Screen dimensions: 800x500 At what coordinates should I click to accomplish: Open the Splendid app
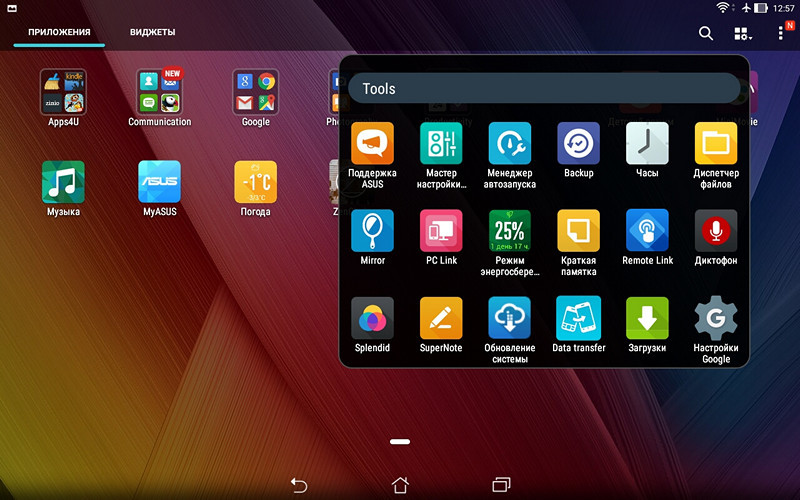click(x=372, y=318)
